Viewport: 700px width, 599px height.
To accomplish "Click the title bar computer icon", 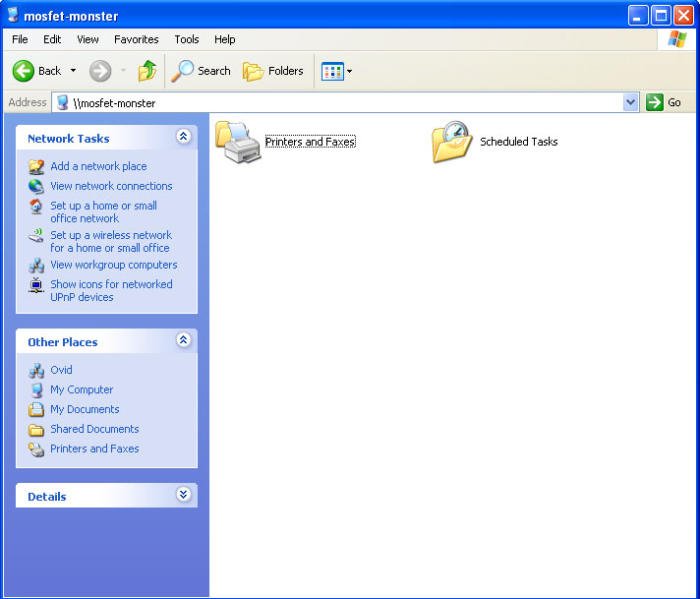I will point(14,15).
